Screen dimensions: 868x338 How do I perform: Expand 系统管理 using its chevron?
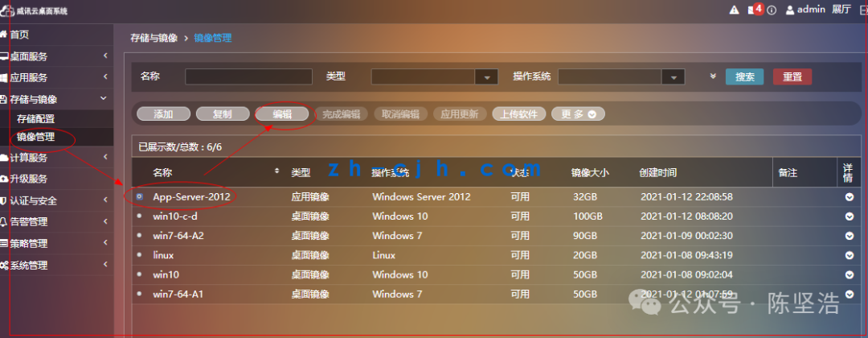[x=105, y=264]
